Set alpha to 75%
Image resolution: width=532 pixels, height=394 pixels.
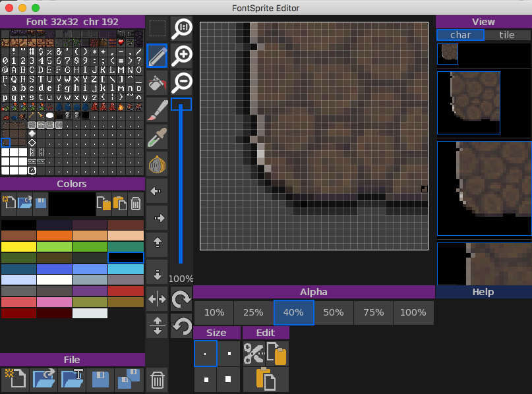point(373,312)
